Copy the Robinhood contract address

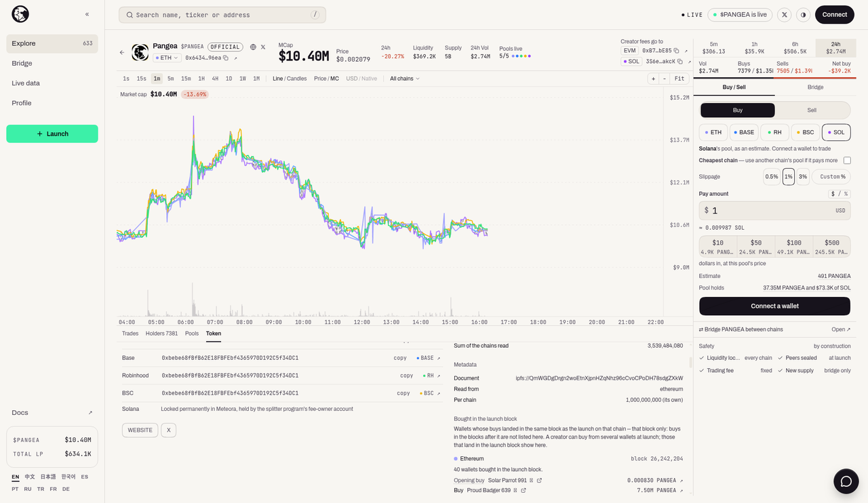point(407,376)
